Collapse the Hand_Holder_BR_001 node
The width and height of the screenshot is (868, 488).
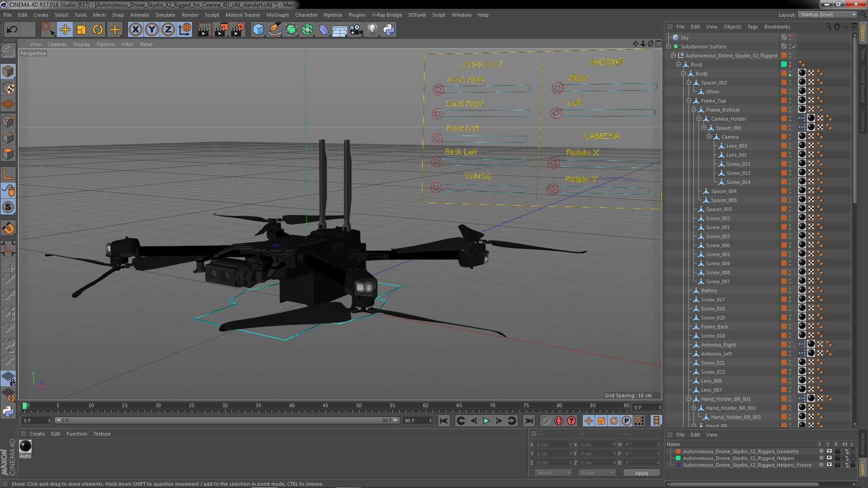[689, 399]
